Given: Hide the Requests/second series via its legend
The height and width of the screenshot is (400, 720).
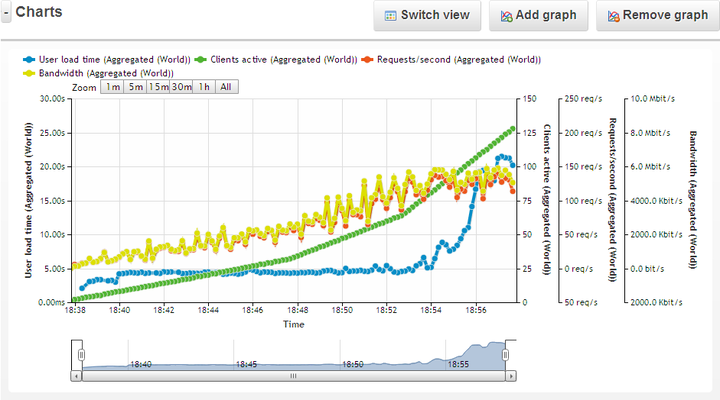Looking at the screenshot, I should coord(453,60).
